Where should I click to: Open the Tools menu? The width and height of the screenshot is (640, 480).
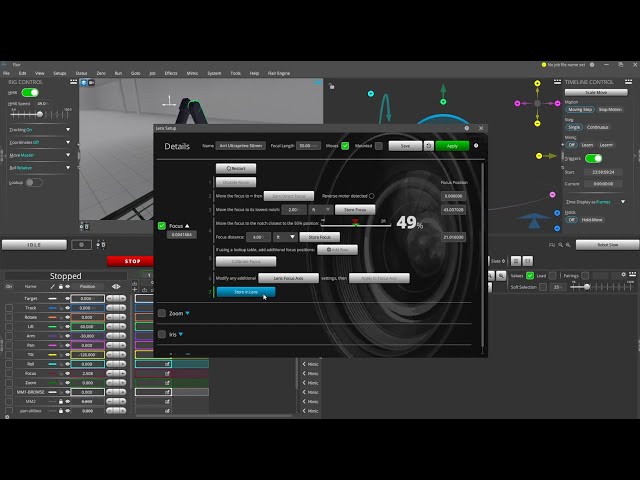(236, 73)
